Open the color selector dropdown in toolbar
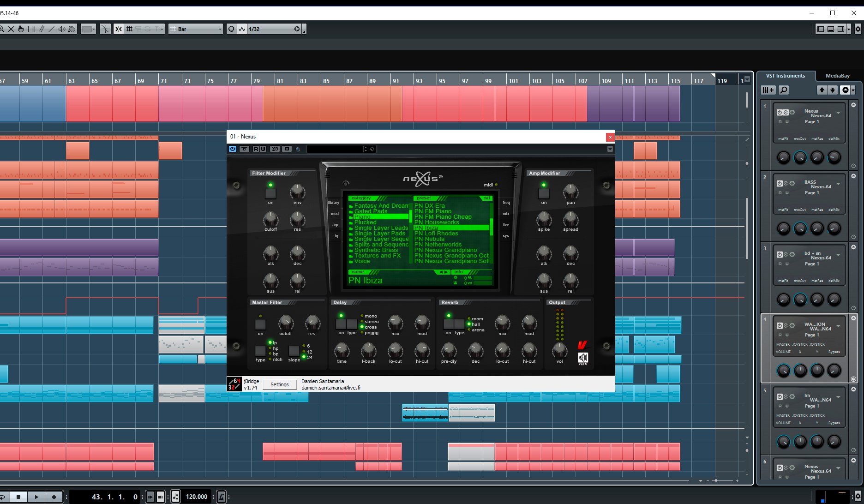The width and height of the screenshot is (864, 504). [88, 29]
